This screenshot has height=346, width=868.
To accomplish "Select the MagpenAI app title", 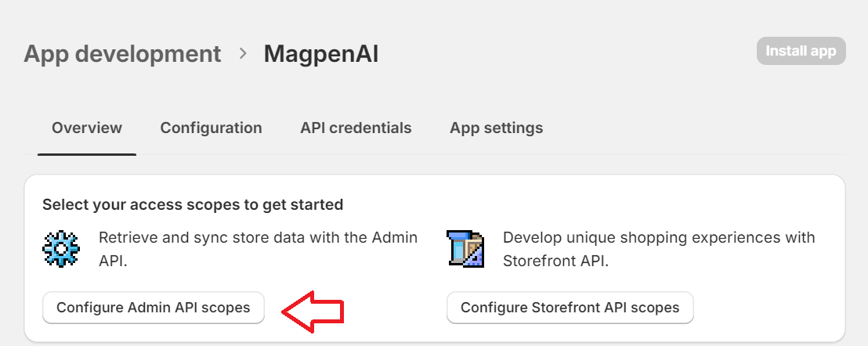I will click(x=321, y=54).
